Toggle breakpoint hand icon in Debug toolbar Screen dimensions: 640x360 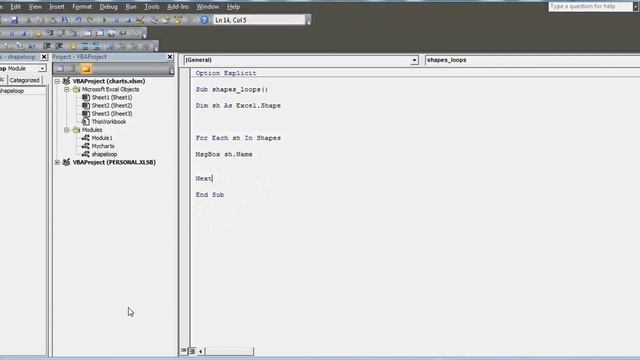pos(38,33)
